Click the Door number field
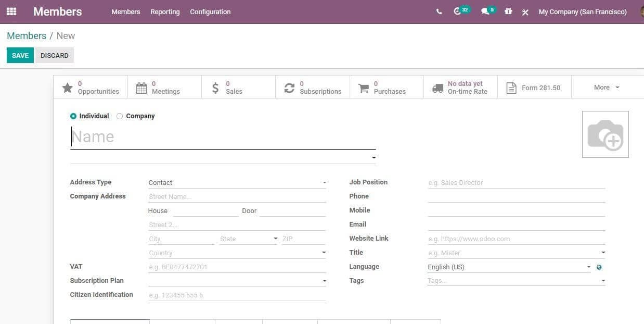 pyautogui.click(x=292, y=211)
